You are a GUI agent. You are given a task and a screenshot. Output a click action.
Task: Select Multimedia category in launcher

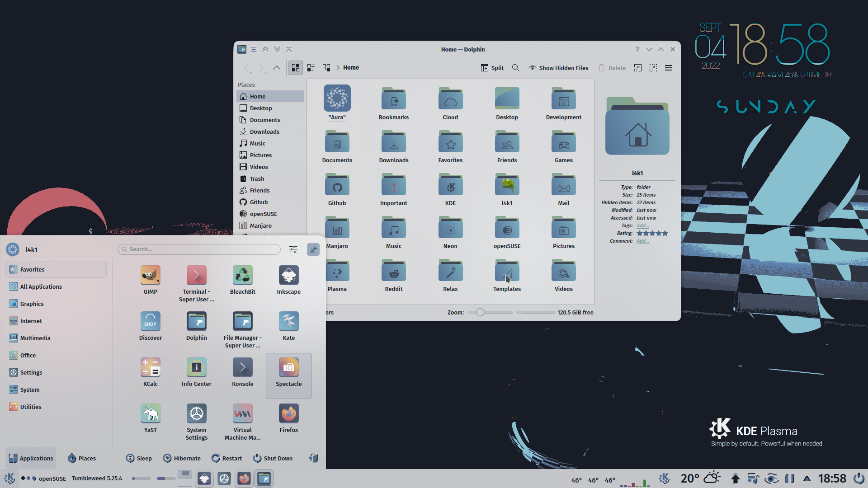tap(56, 338)
